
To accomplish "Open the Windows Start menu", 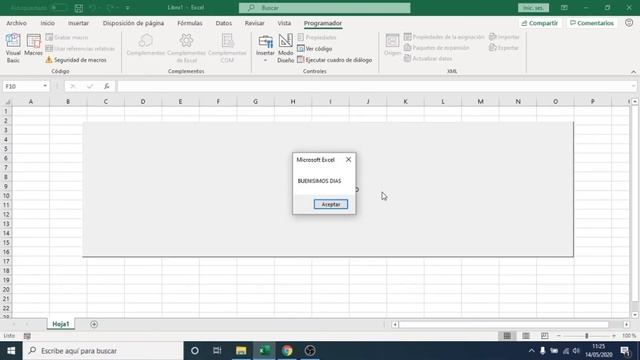I will (x=11, y=351).
